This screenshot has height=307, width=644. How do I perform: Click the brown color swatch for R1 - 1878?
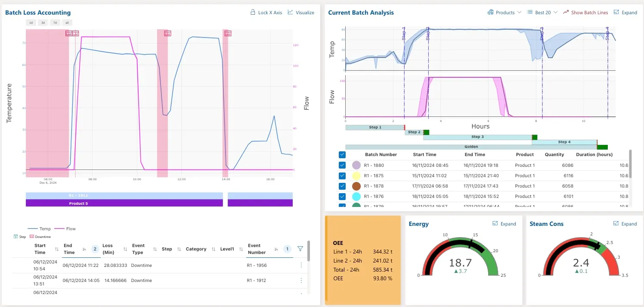click(x=356, y=186)
